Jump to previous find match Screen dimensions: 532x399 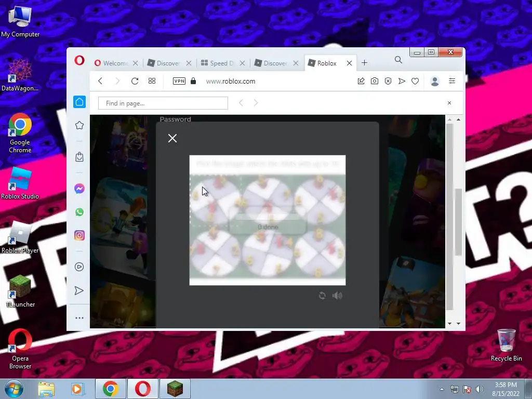coord(241,103)
